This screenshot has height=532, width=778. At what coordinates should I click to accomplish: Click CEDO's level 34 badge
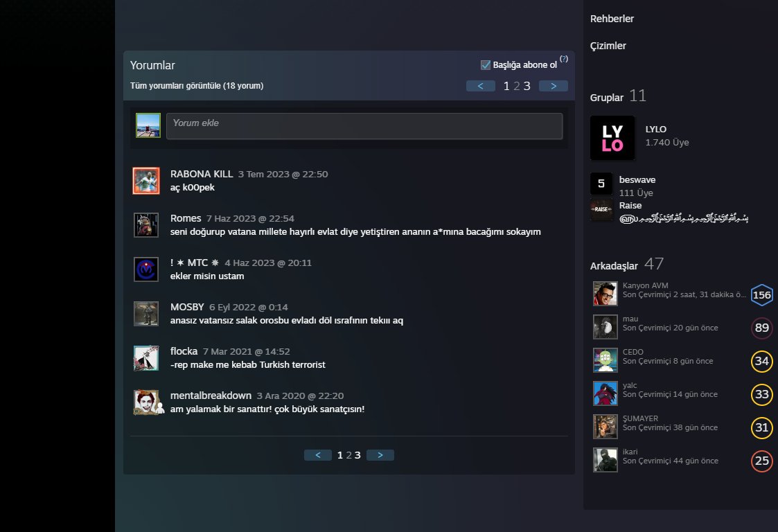pyautogui.click(x=761, y=362)
